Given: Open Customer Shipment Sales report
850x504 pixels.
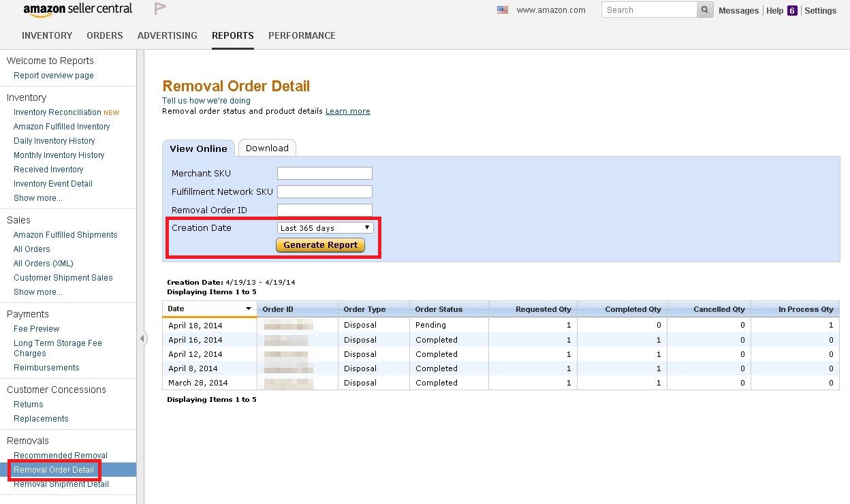Looking at the screenshot, I should click(x=63, y=278).
